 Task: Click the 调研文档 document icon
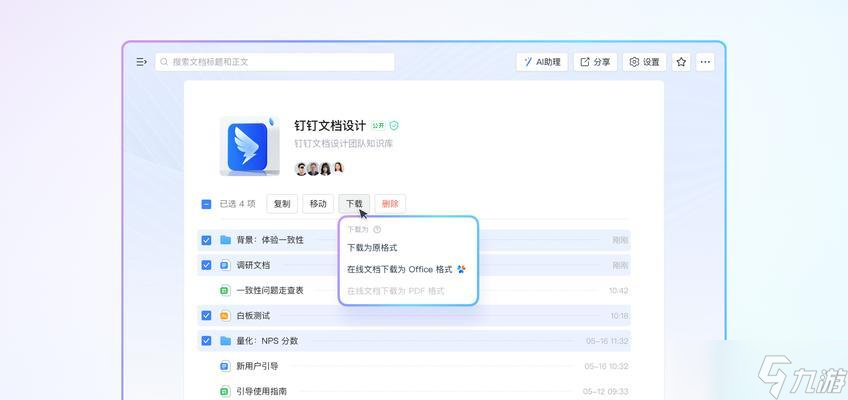[226, 265]
